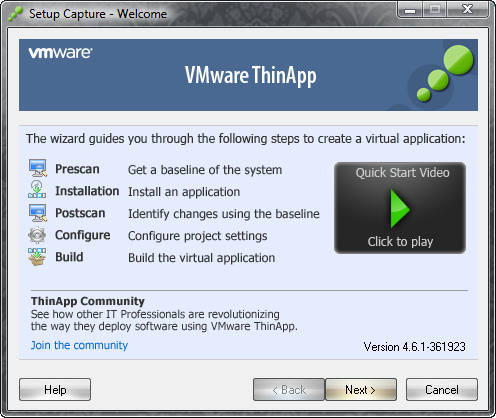Click the green circles ThinApp logo
The image size is (496, 418).
(x=445, y=73)
